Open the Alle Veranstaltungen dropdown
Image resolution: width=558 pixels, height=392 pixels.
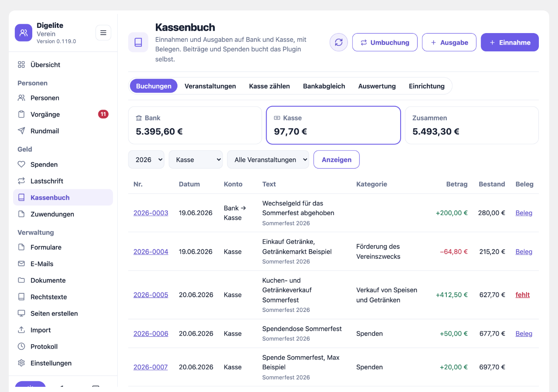[268, 160]
